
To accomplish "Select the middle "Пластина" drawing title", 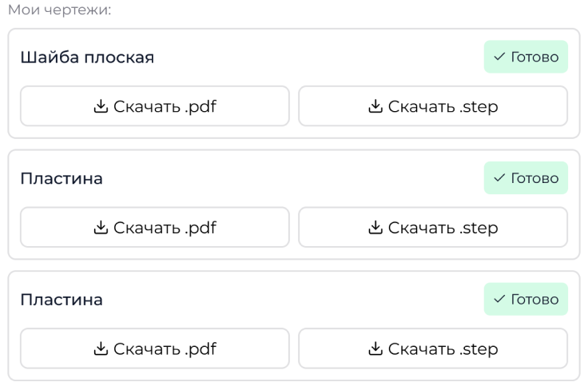I will 62,179.
